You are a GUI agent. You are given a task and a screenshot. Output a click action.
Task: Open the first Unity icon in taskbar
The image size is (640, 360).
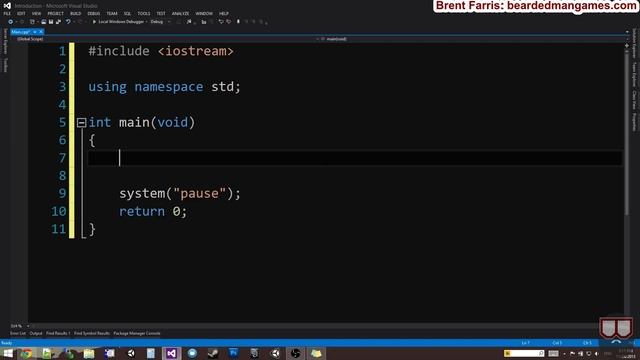click(131, 353)
